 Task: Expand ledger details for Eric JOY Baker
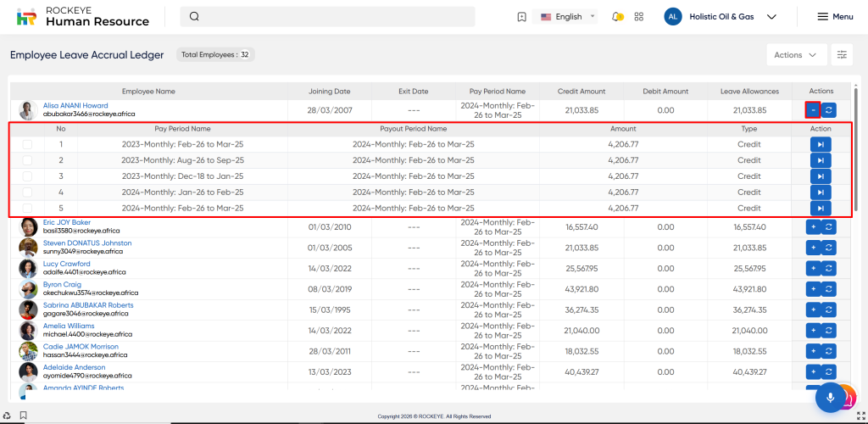[x=812, y=226]
